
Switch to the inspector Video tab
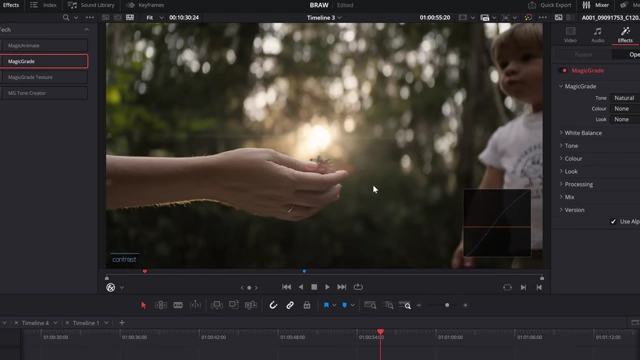click(570, 35)
